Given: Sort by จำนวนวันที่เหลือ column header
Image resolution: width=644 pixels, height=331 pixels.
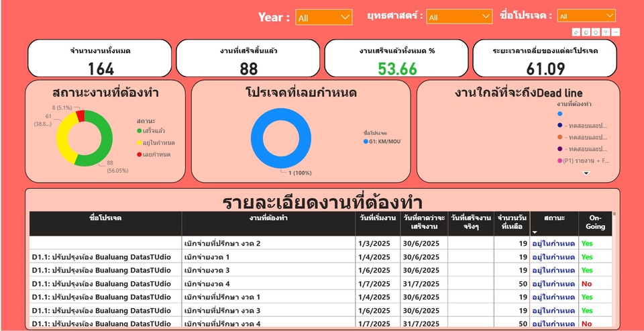Looking at the screenshot, I should pyautogui.click(x=512, y=222).
